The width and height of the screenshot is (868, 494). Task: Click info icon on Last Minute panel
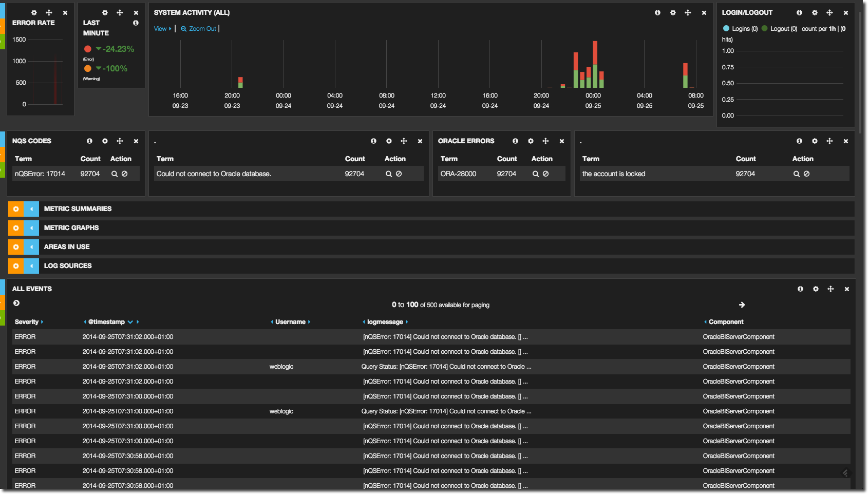click(x=136, y=23)
